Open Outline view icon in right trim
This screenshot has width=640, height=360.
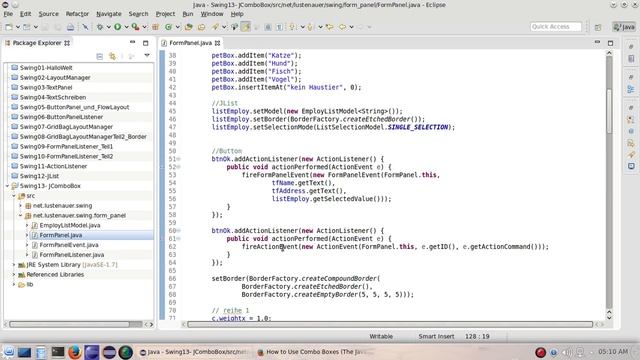pos(631,89)
